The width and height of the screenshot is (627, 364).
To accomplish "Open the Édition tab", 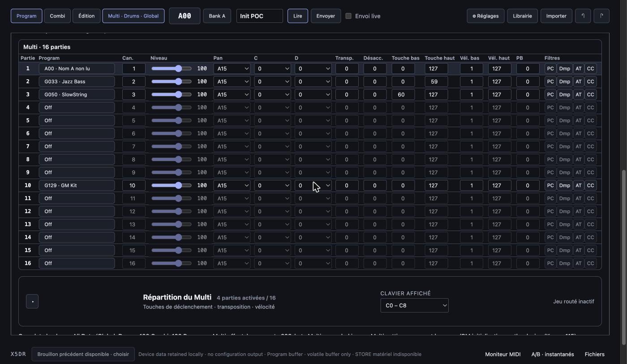I will pos(86,16).
